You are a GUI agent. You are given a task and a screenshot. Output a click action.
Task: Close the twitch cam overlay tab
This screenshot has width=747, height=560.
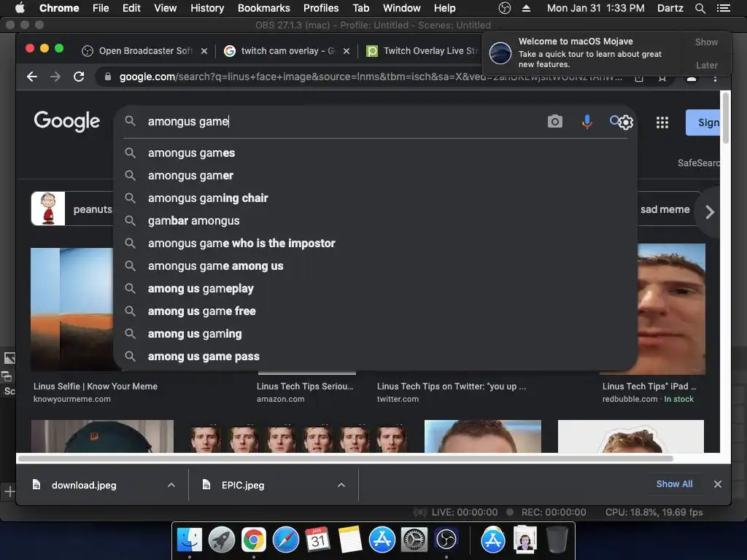(x=347, y=51)
